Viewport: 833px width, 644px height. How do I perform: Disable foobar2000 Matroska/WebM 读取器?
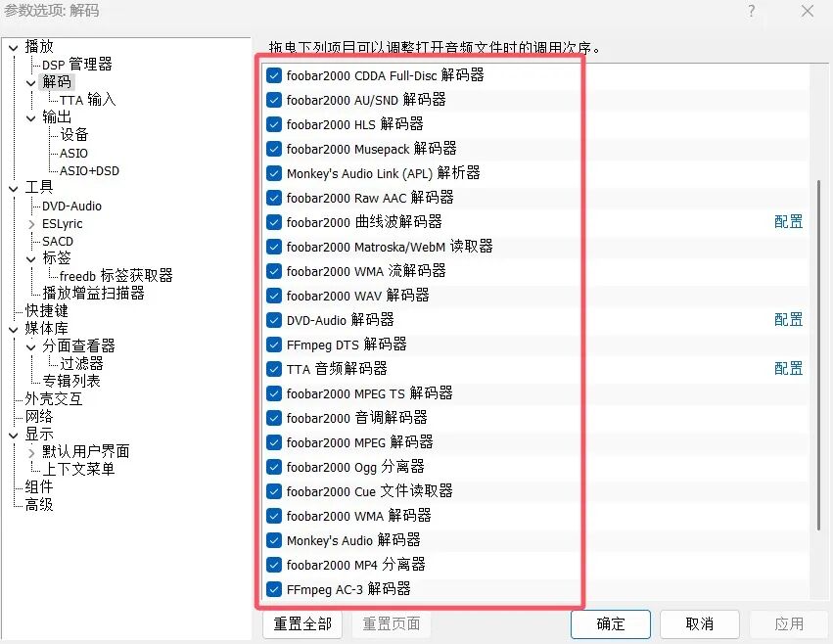pos(273,247)
